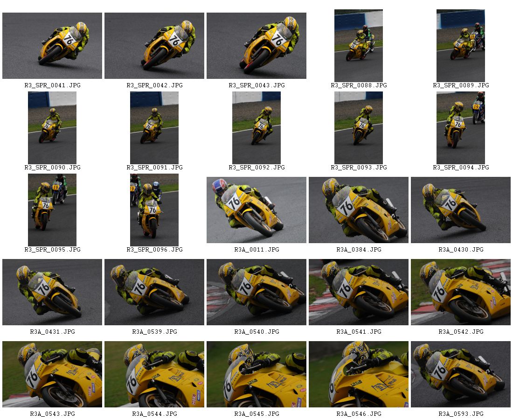513x420 pixels.
Task: Click the R3_SPR_0094.JPG thumbnail
Action: (x=461, y=127)
